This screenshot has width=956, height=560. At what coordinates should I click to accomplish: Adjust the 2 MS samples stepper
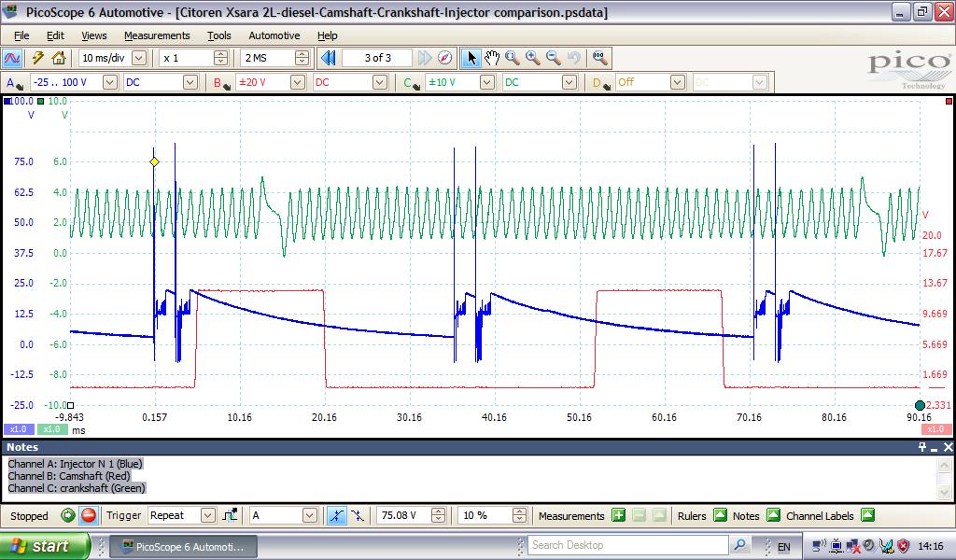(302, 58)
